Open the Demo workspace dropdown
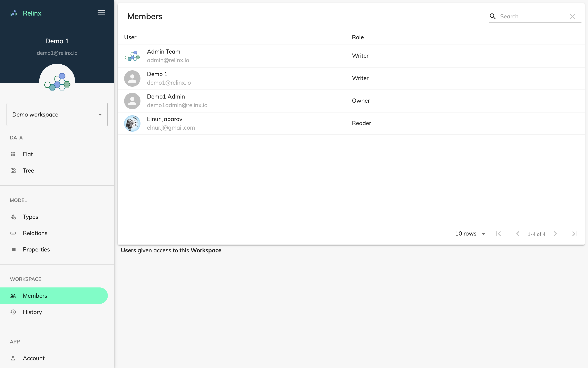588x368 pixels. (57, 114)
